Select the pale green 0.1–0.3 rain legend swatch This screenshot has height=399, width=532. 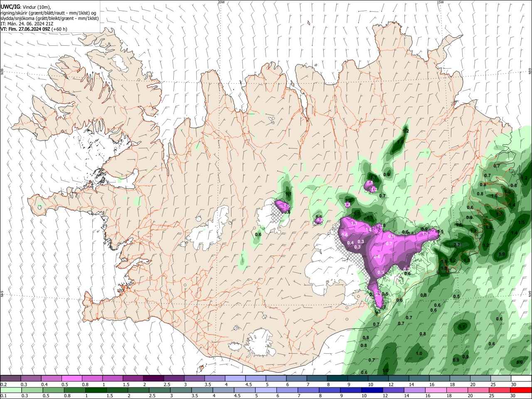pos(11,390)
